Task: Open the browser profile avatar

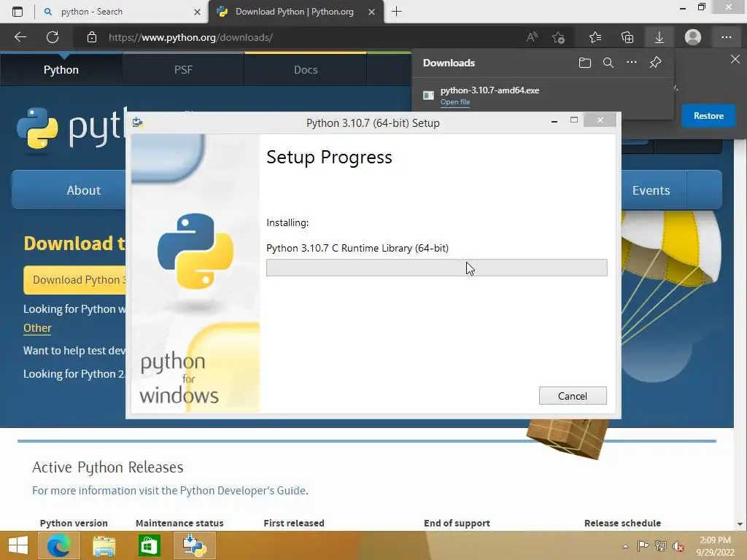Action: coord(693,37)
